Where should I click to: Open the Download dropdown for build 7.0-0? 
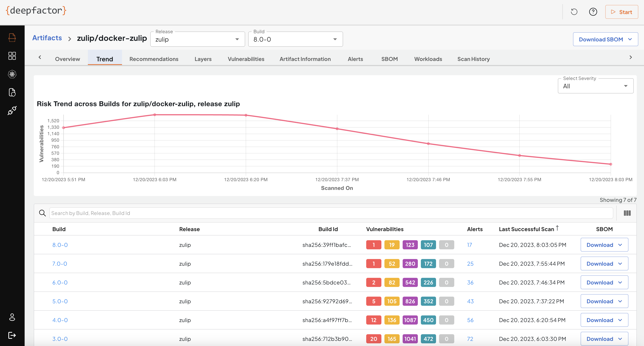(x=604, y=264)
